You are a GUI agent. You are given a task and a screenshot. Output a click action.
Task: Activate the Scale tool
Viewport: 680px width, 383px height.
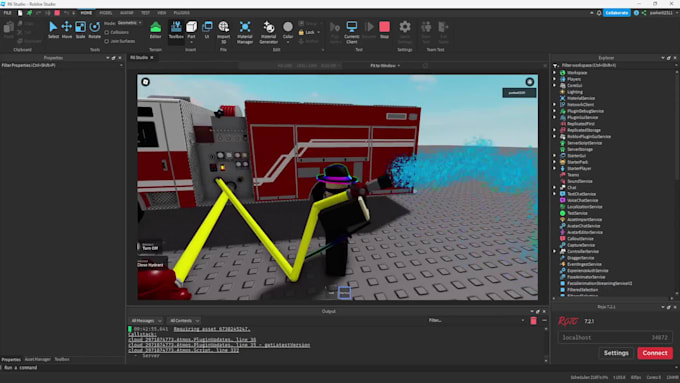(80, 30)
